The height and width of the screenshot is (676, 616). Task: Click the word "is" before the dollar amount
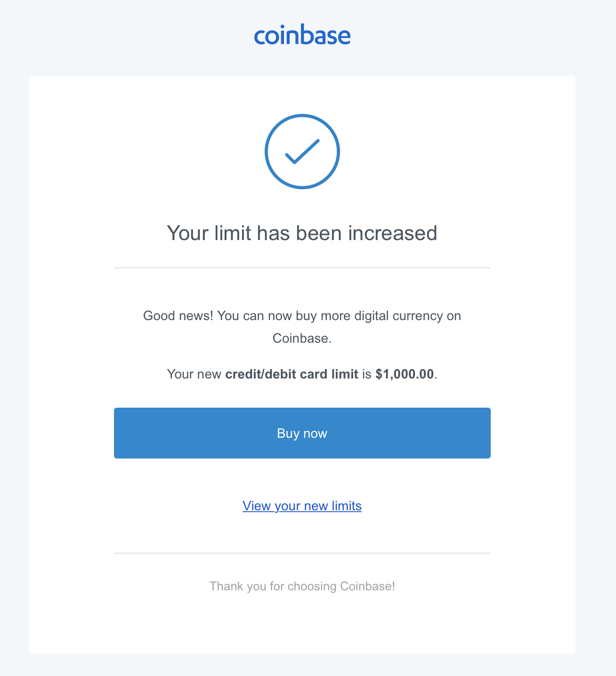[x=367, y=374]
